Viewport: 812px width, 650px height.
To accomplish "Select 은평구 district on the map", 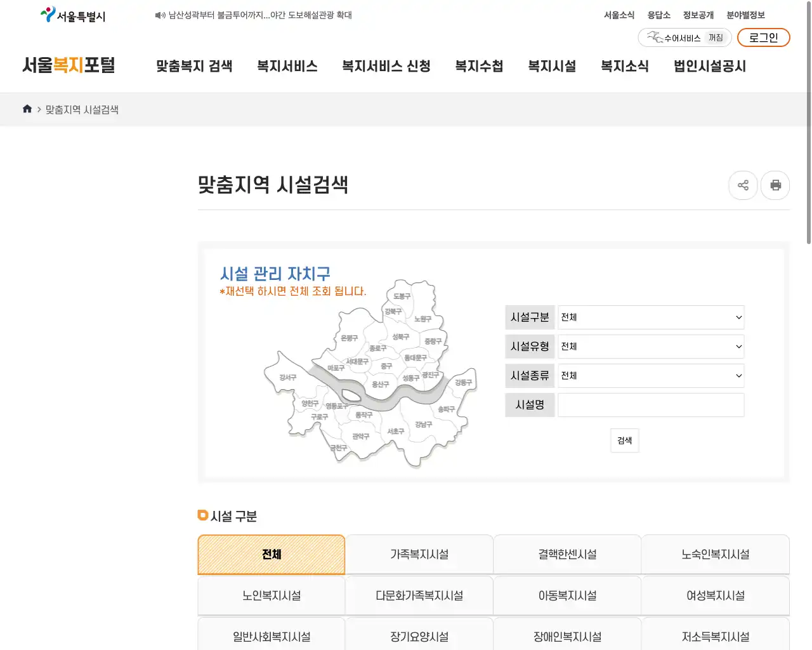I will tap(350, 338).
